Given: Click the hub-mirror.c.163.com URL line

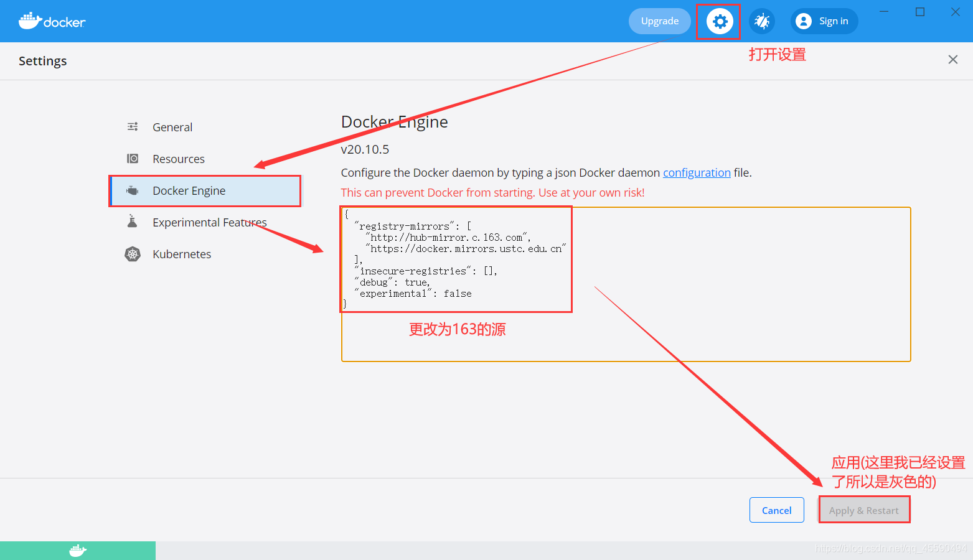Looking at the screenshot, I should click(x=448, y=238).
